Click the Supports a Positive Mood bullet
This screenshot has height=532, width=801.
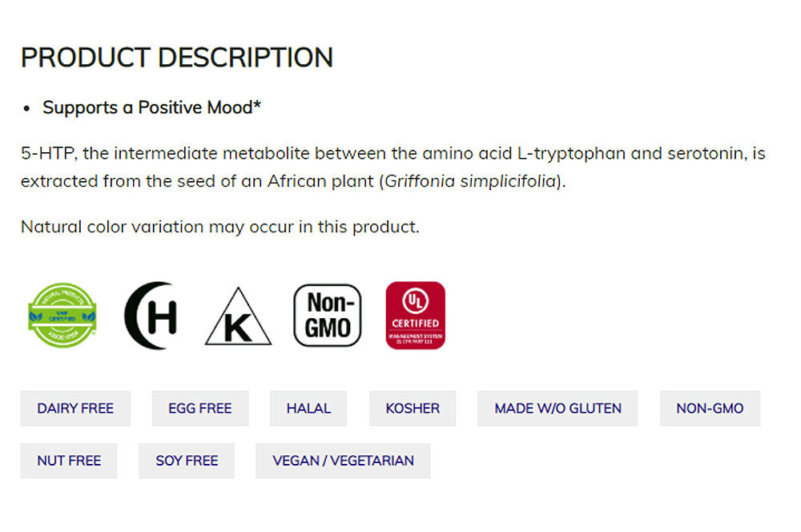click(x=152, y=107)
